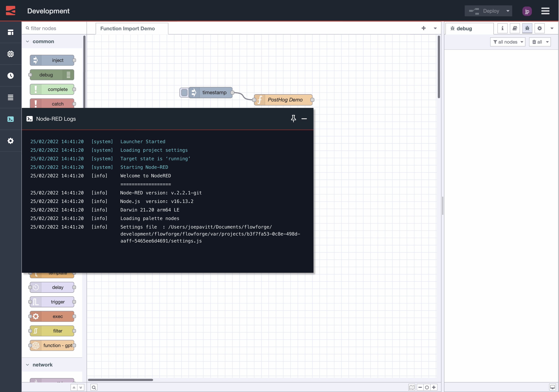This screenshot has width=559, height=392.
Task: Click the overview dashboard icon in left sidebar
Action: tap(11, 32)
